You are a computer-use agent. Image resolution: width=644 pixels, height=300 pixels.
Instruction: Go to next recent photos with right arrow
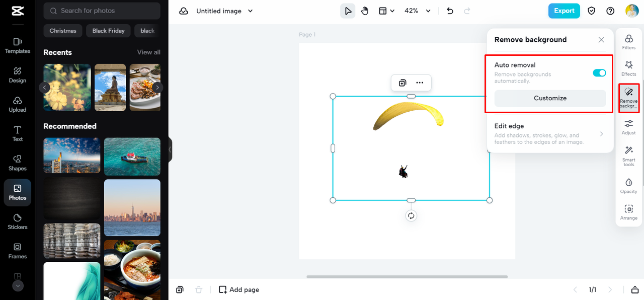[157, 88]
